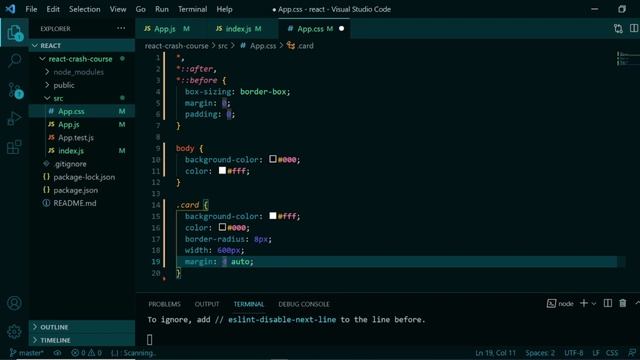
Task: Open errors and warnings count in status bar
Action: pyautogui.click(x=86, y=353)
